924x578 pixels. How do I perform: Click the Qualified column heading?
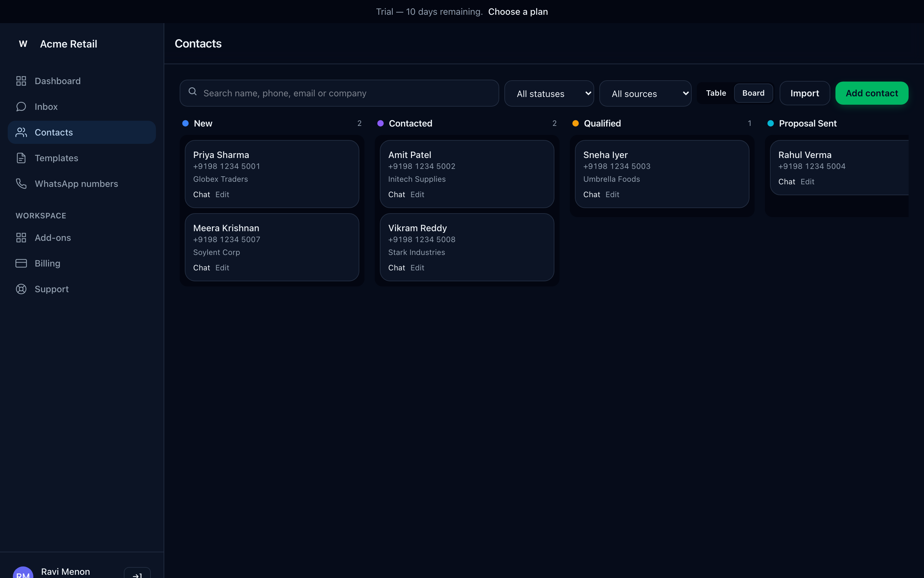tap(602, 124)
